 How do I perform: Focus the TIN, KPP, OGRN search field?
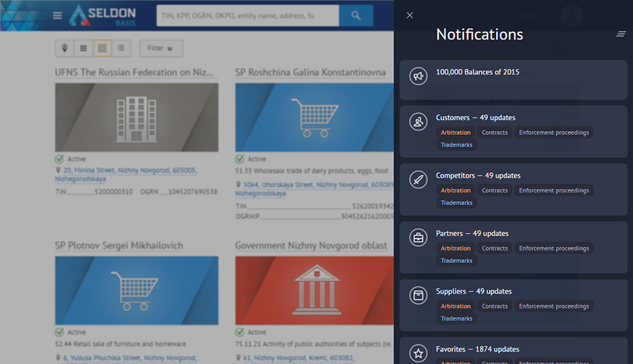click(248, 15)
